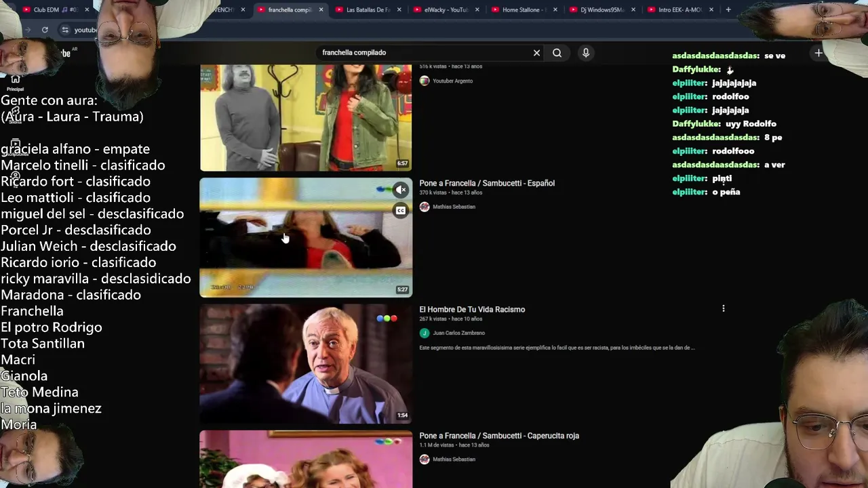
Task: Open the Caperucita roja video thumbnail
Action: [x=306, y=459]
